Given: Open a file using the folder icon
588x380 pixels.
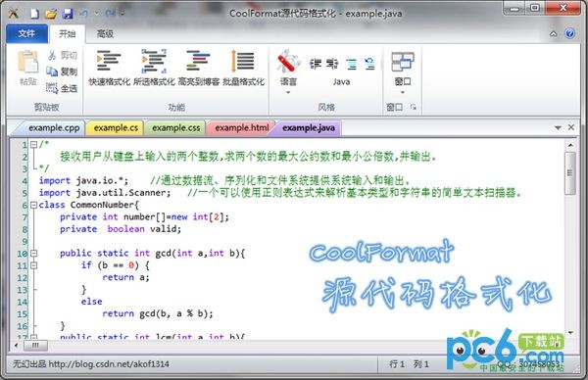Looking at the screenshot, I should tap(51, 14).
